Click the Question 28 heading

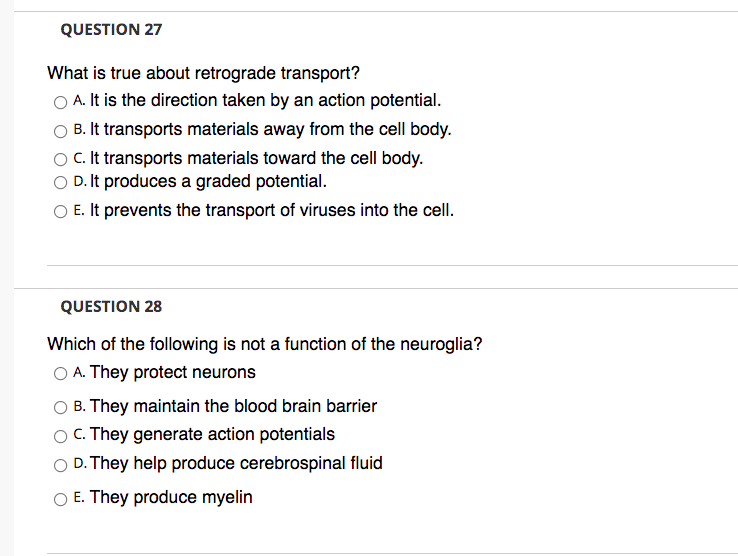[x=111, y=306]
